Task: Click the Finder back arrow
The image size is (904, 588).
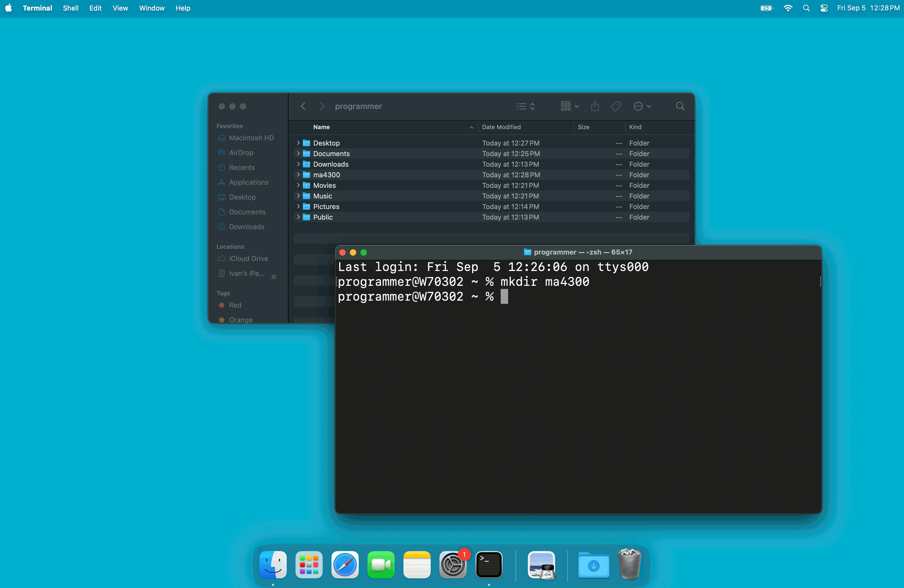Action: click(303, 106)
